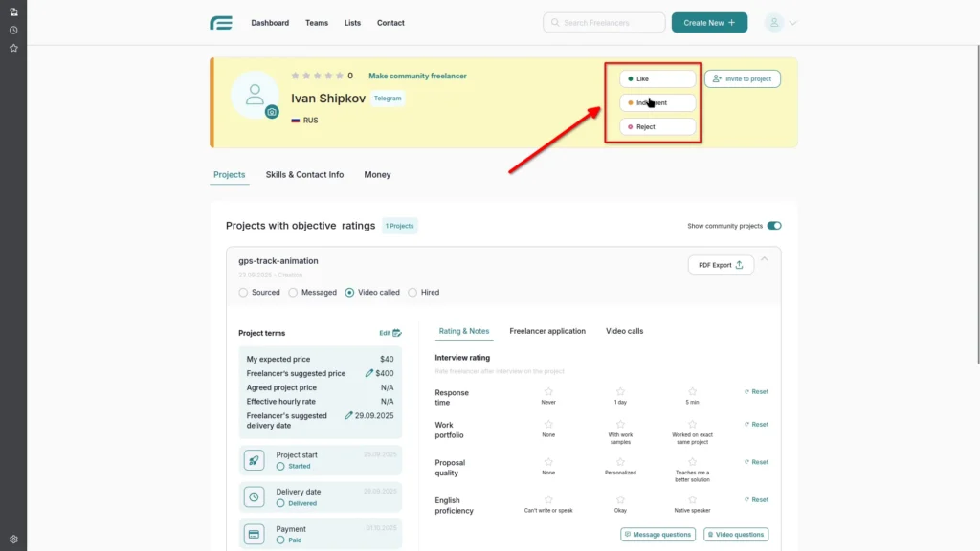Select the Video called radio button
Image resolution: width=980 pixels, height=551 pixels.
(351, 292)
